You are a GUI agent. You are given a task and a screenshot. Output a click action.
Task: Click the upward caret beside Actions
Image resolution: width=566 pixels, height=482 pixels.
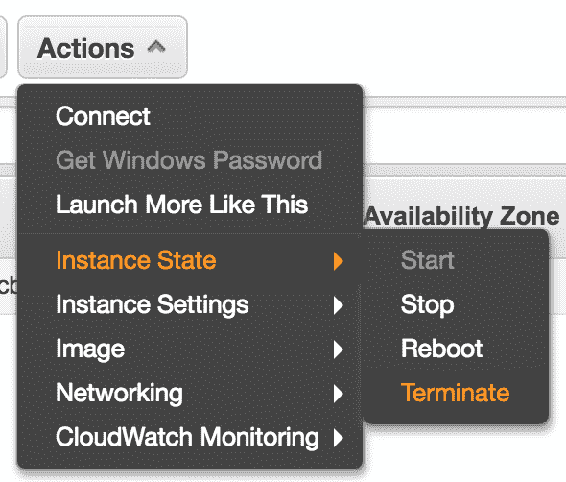(156, 47)
